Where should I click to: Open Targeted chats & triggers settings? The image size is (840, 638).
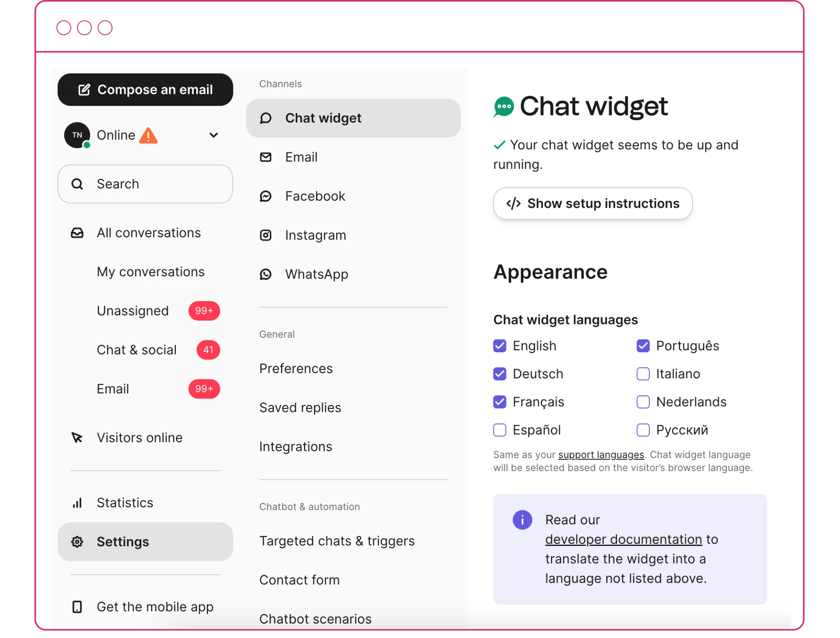337,541
